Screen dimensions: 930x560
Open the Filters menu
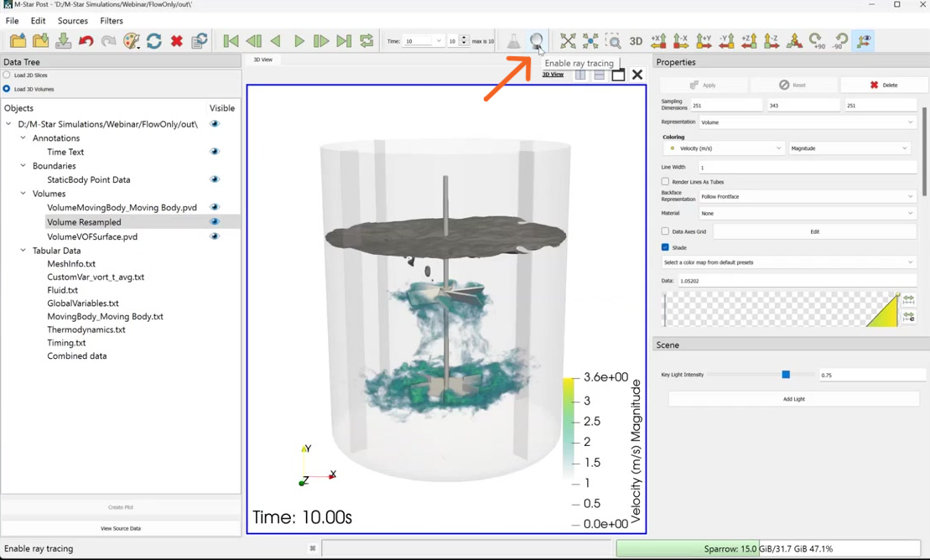click(112, 21)
